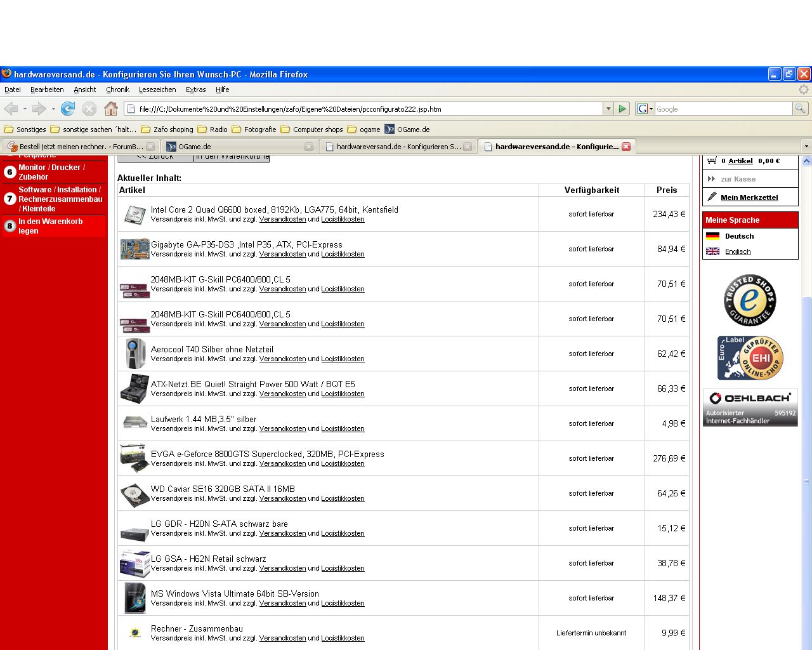The height and width of the screenshot is (650, 812).
Task: Click Aerocool T40 case thumbnail
Action: tap(134, 354)
